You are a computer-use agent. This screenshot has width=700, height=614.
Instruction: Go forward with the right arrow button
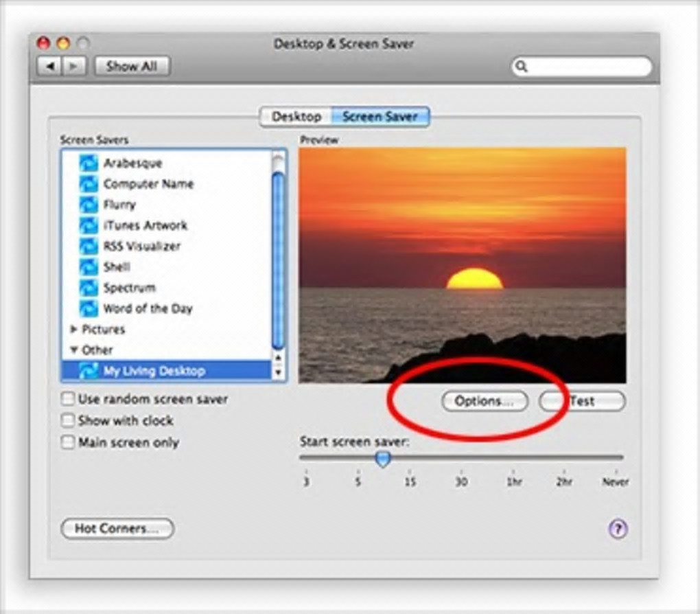click(x=74, y=67)
